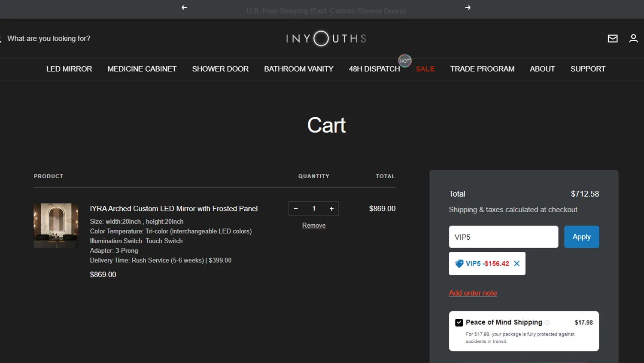This screenshot has height=363, width=644.
Task: Click the HOT badge near 48H Dispatch
Action: (405, 61)
